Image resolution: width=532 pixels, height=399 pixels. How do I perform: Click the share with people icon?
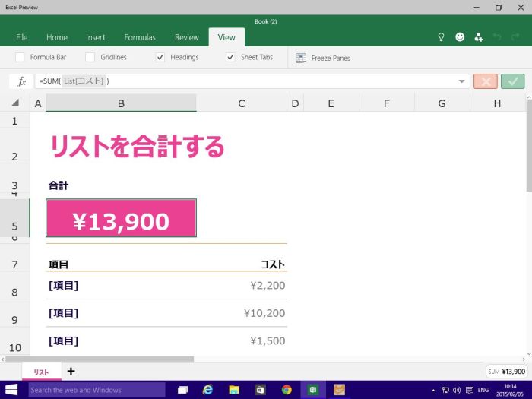click(x=478, y=37)
